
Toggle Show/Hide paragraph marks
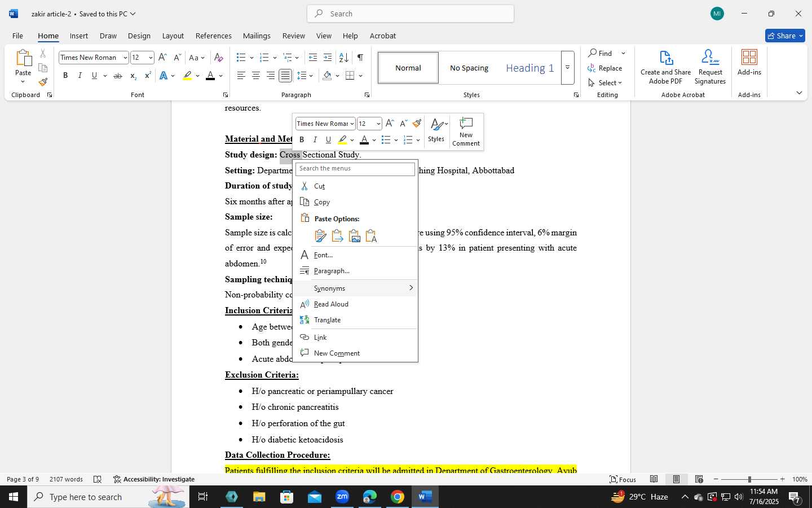tap(360, 58)
